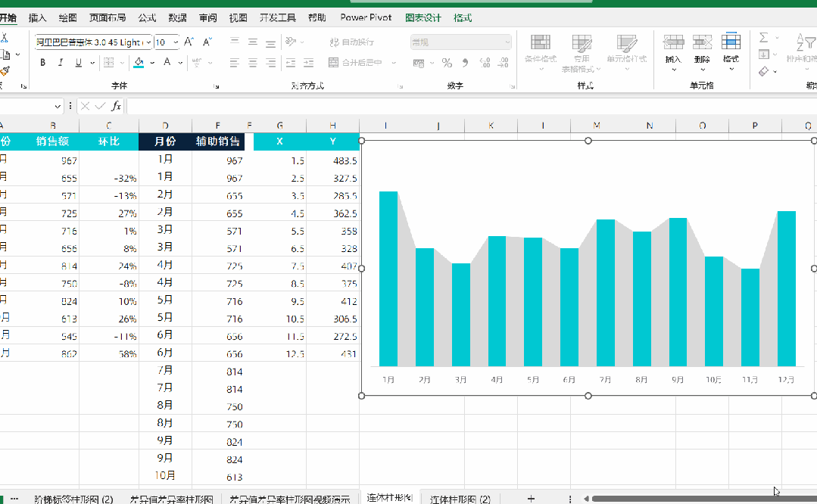Click the Cut scissors icon
This screenshot has height=504, width=817.
(5, 38)
